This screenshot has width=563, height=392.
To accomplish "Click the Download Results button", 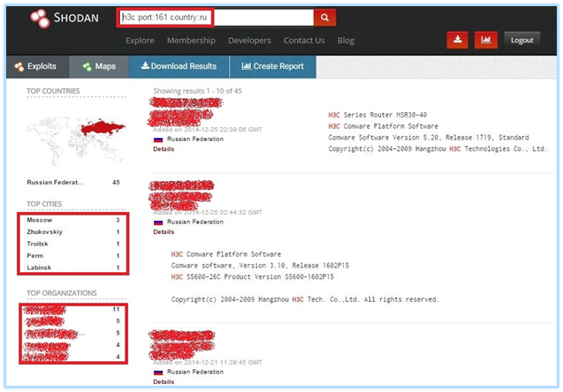I will coord(179,66).
